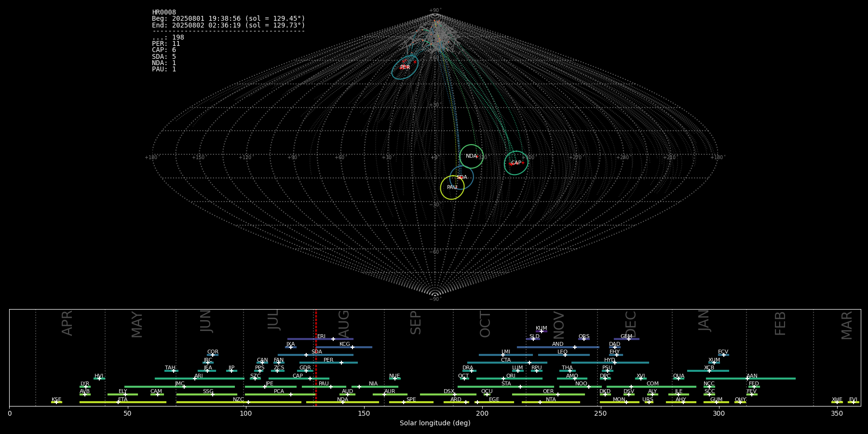Click the EVI shower label in timeline
The height and width of the screenshot is (434, 868).
click(x=853, y=400)
